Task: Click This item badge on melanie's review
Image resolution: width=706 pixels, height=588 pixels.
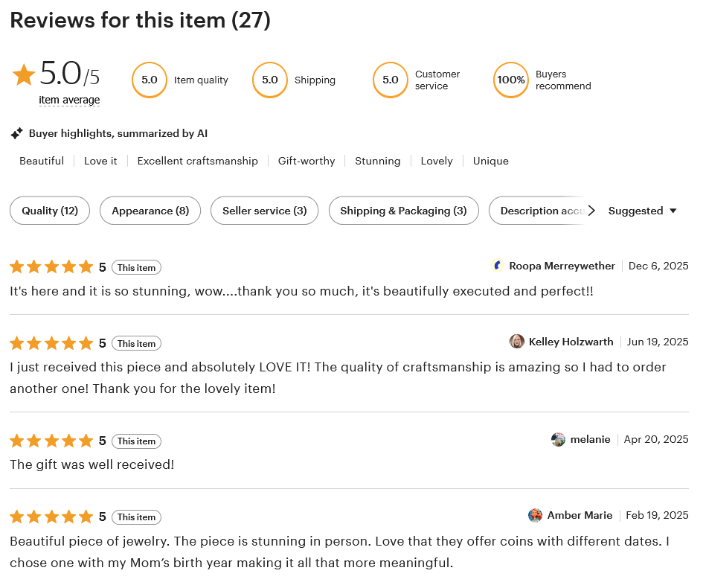Action: tap(136, 441)
